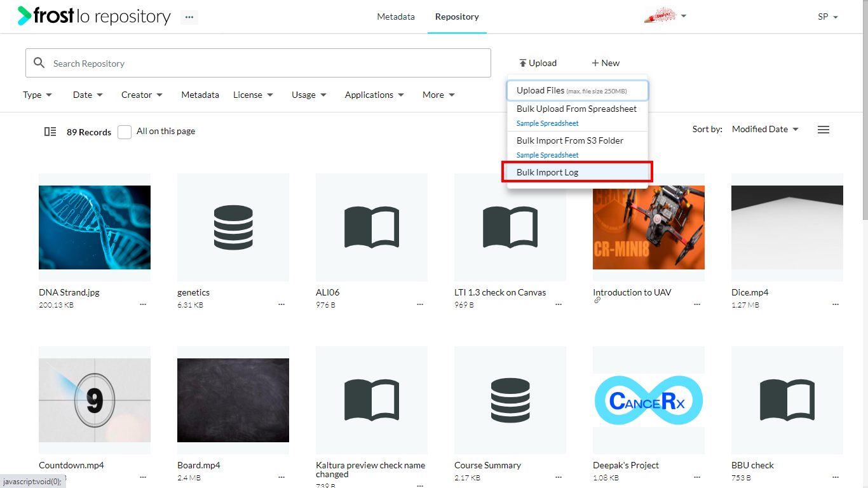Click the Course Summary title
This screenshot has height=488, width=868.
pos(487,465)
